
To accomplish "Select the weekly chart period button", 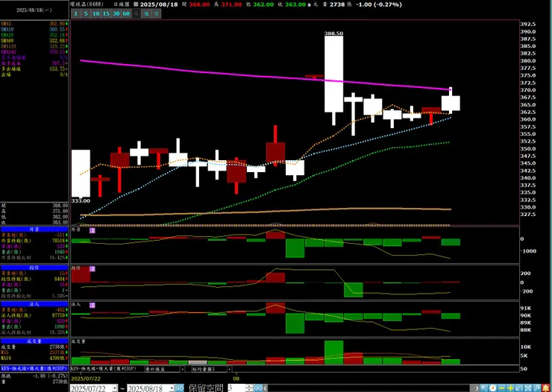I will [x=147, y=13].
